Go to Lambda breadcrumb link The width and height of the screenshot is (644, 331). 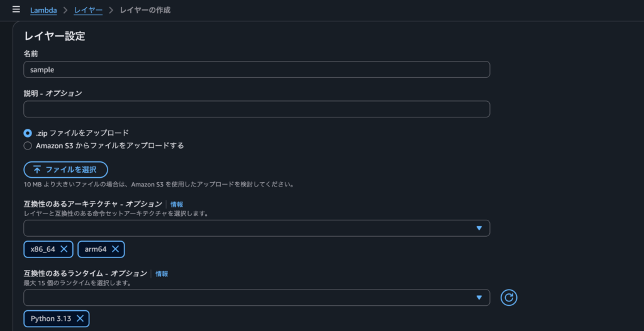(x=43, y=10)
